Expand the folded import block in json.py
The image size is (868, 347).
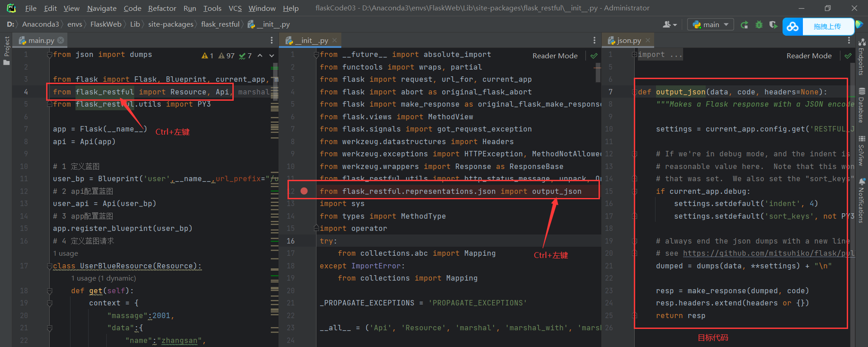pyautogui.click(x=634, y=55)
